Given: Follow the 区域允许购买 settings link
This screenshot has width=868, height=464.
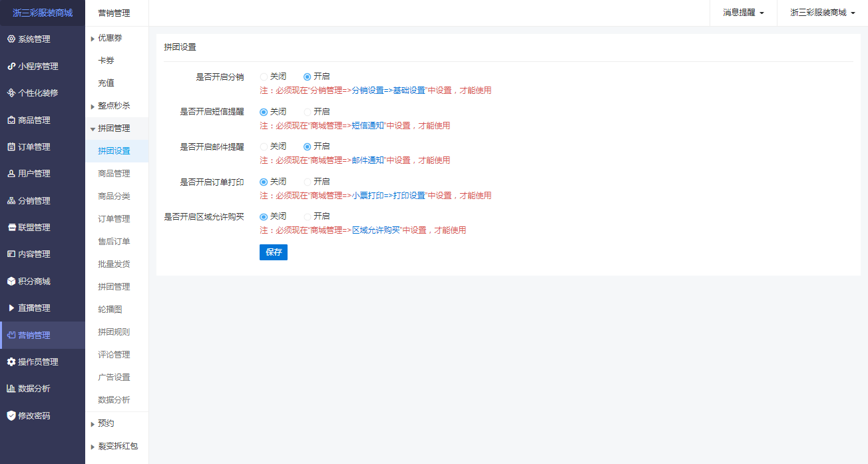Looking at the screenshot, I should (375, 230).
